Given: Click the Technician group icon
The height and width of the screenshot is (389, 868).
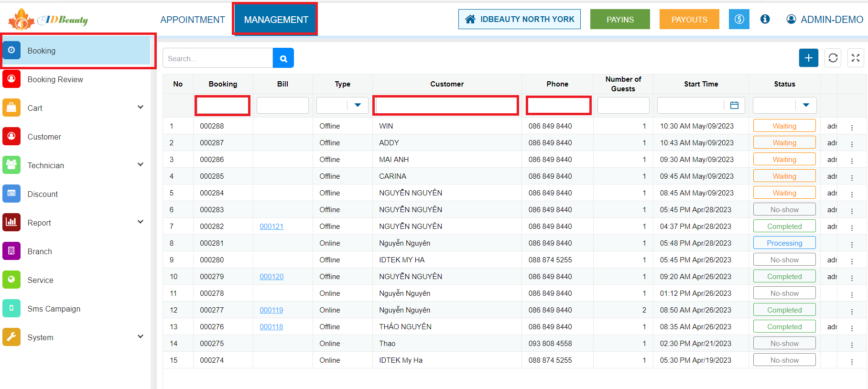Looking at the screenshot, I should (x=11, y=165).
